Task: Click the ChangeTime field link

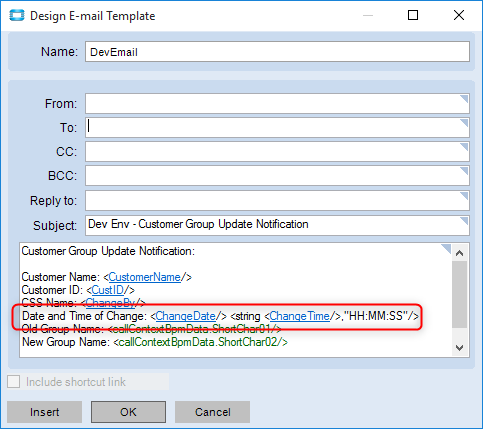Action: (299, 316)
